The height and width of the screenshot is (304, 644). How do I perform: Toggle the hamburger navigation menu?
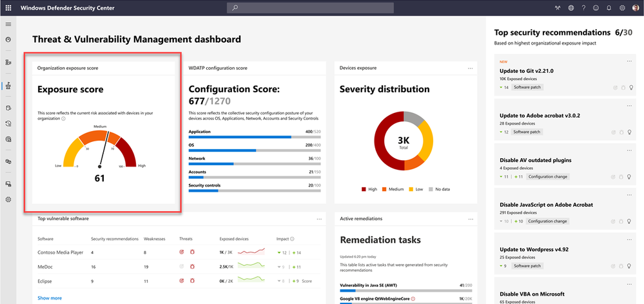pyautogui.click(x=8, y=25)
